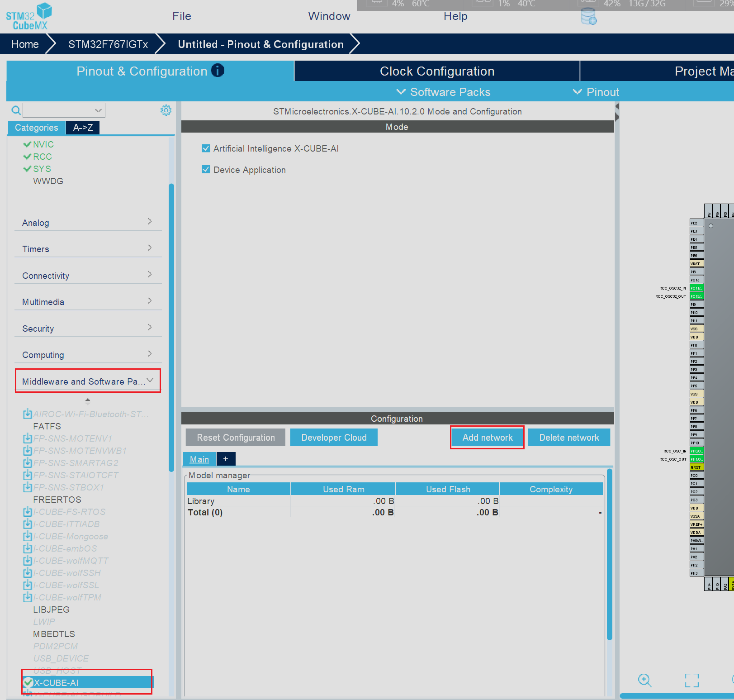Toggle the Artificial Intelligence X-CUBE-AI checkbox
This screenshot has width=734, height=700.
pos(206,148)
